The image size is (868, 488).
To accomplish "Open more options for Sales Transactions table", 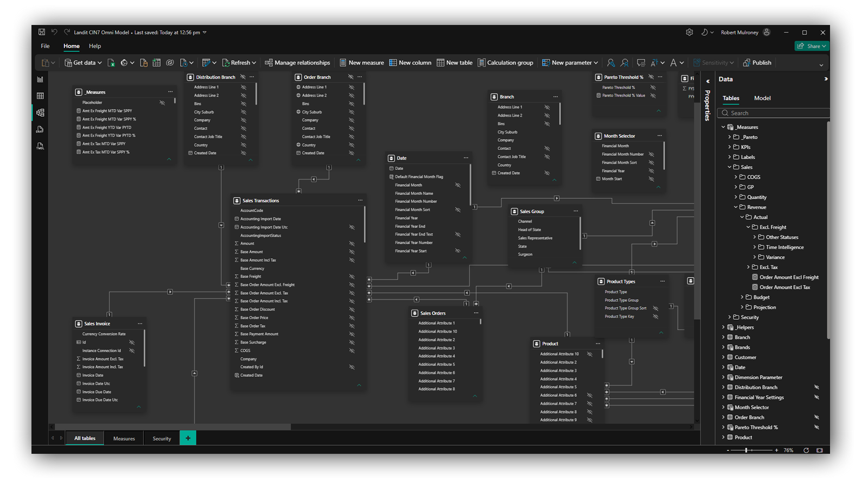I will 360,201.
